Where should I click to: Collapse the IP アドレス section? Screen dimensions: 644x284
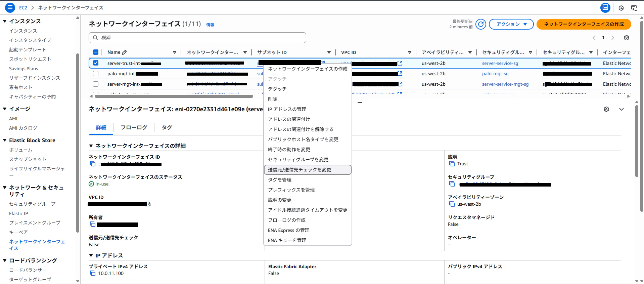pyautogui.click(x=91, y=255)
